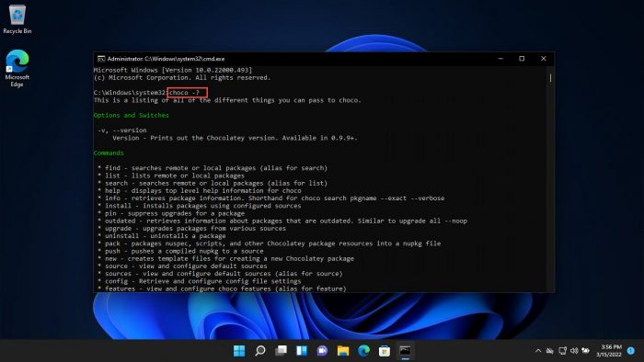
Task: Open the taskbar Search icon
Action: coord(260,351)
